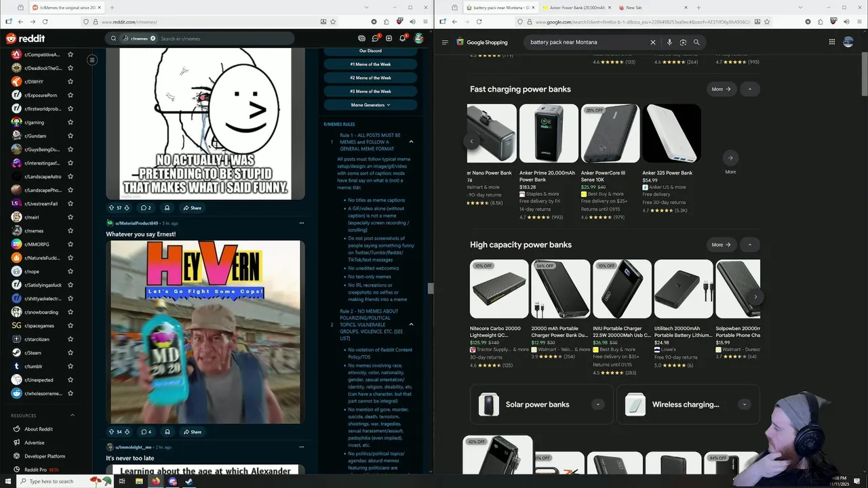Remove the r/memes search filter chip
Screen dimensions: 868x488
153,39
